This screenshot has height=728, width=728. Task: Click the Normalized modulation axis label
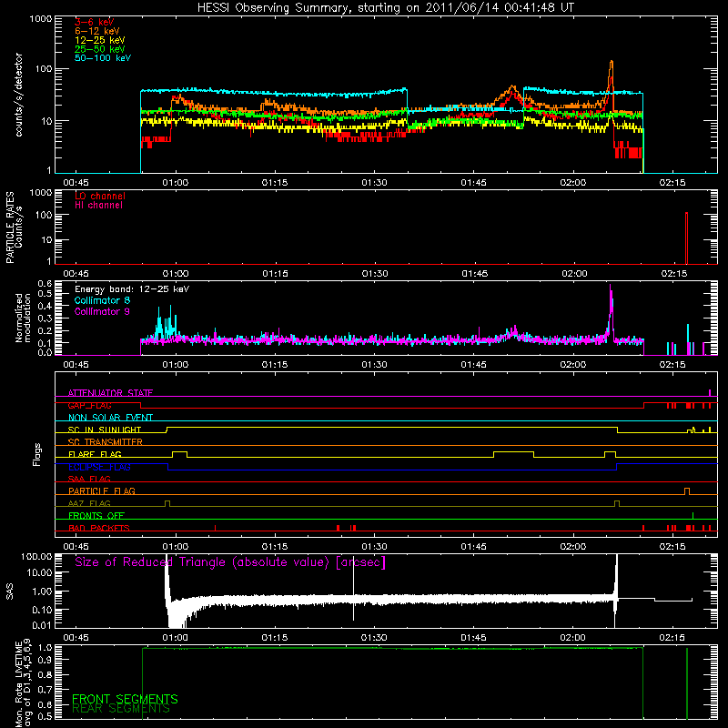click(x=23, y=318)
